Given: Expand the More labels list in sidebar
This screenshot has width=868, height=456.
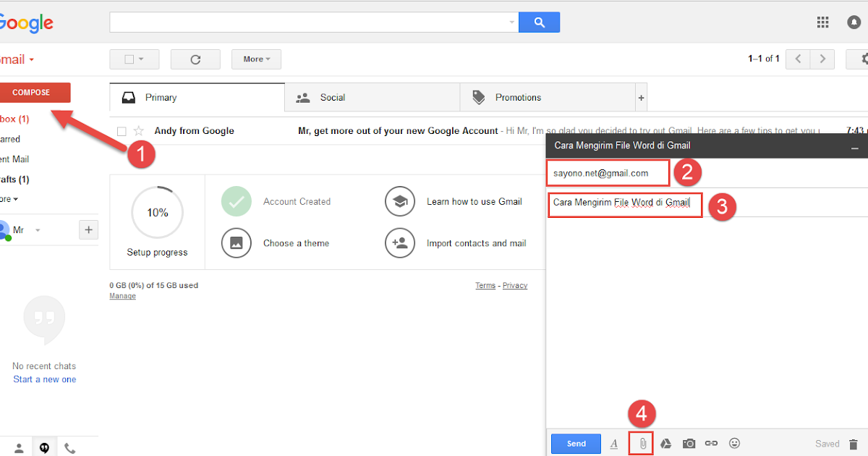Looking at the screenshot, I should pyautogui.click(x=9, y=199).
